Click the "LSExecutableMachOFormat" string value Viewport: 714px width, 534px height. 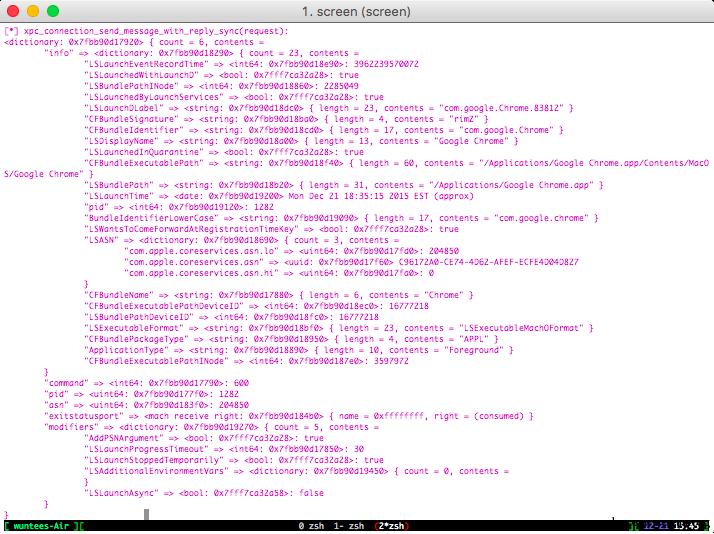point(520,328)
